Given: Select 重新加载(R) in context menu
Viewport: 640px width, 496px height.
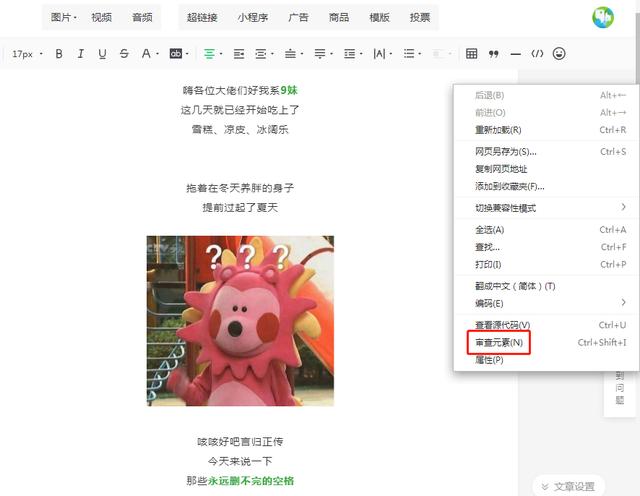Looking at the screenshot, I should (x=546, y=130).
